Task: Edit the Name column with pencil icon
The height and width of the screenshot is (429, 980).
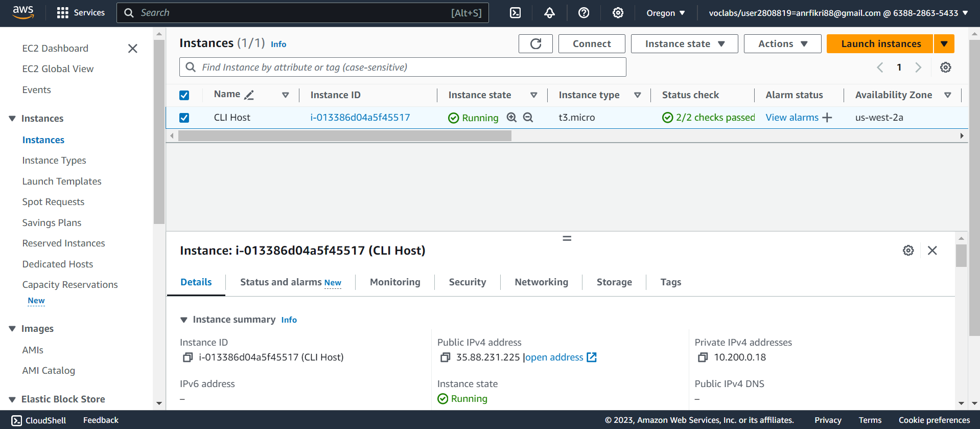Action: coord(249,95)
